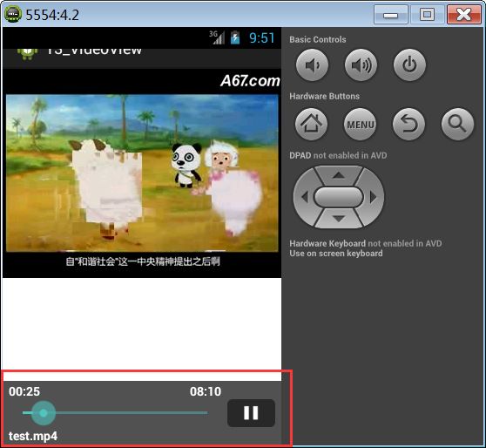The width and height of the screenshot is (486, 448).
Task: Close the 5554:4.2 emulator window
Action: click(x=464, y=15)
